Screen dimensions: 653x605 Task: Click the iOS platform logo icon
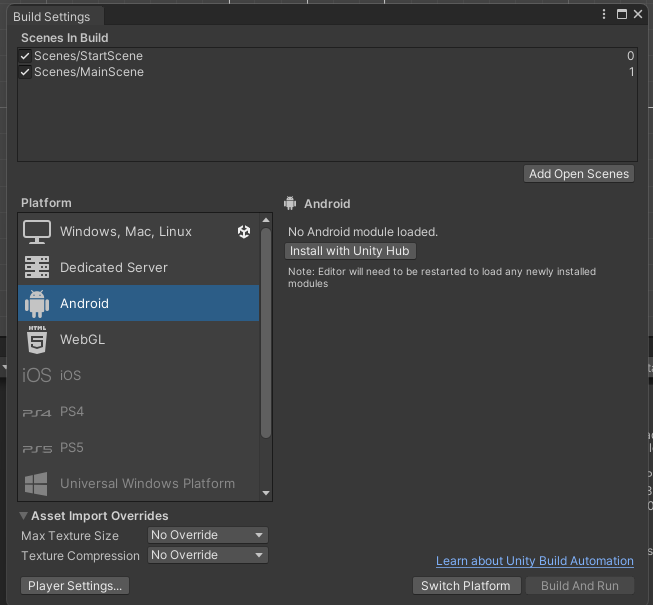pos(37,375)
